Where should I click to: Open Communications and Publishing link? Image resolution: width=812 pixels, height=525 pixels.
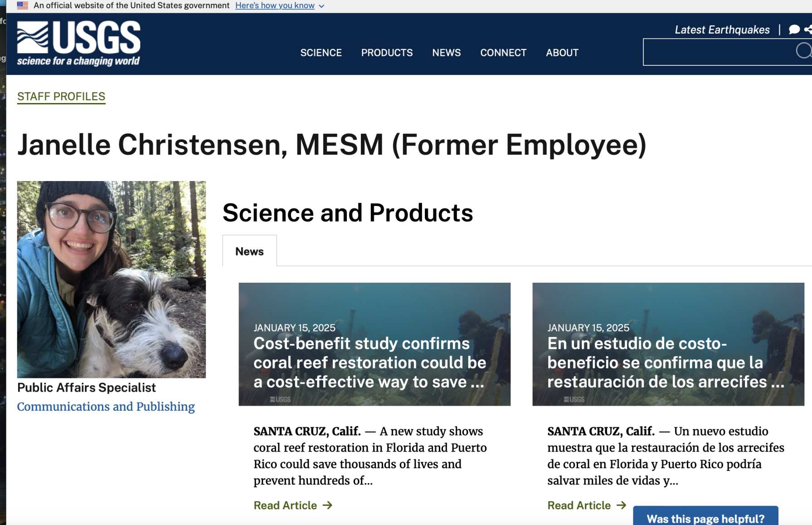[106, 407]
